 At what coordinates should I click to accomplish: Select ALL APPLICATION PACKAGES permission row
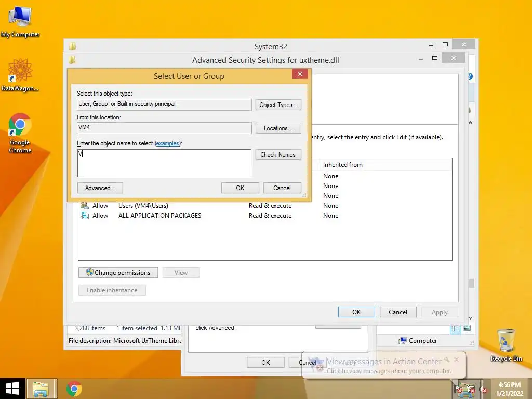pos(264,216)
